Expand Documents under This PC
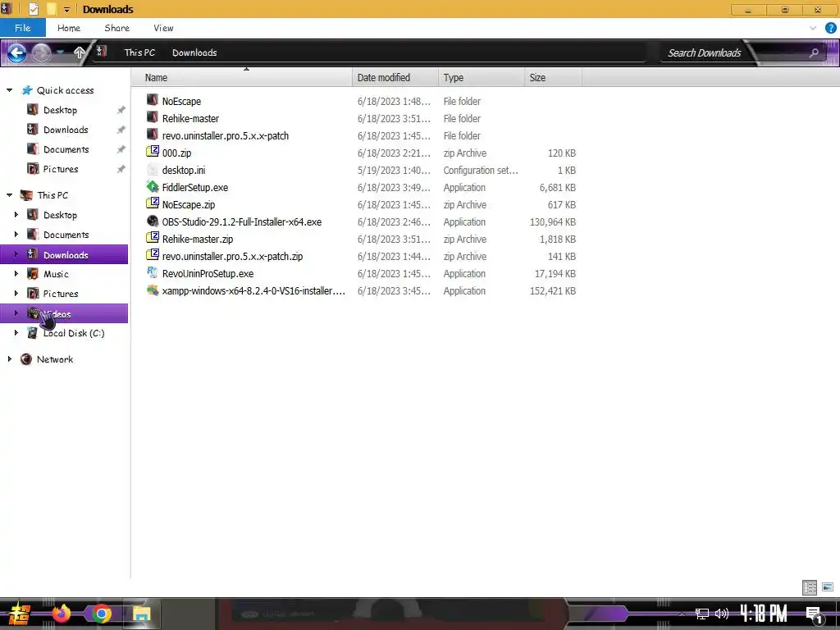This screenshot has height=630, width=840. [16, 234]
